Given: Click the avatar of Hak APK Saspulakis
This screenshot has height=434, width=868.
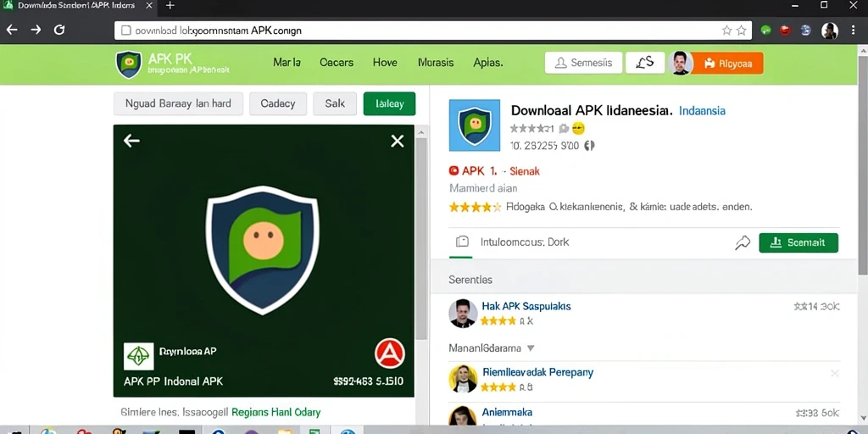Looking at the screenshot, I should click(463, 314).
